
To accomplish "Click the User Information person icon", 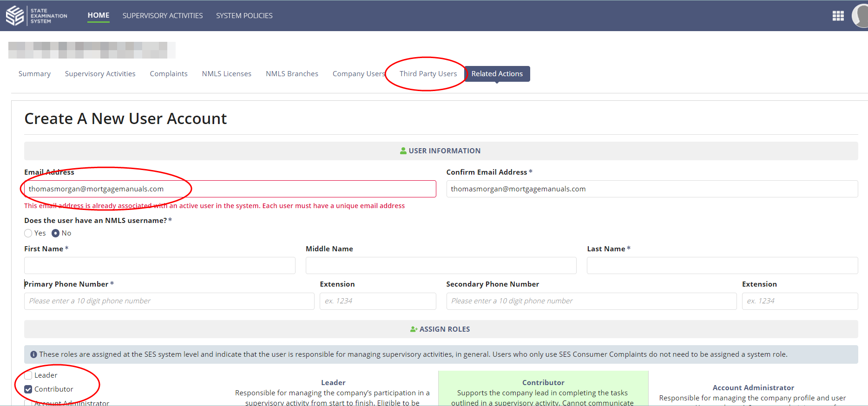I will coord(403,151).
